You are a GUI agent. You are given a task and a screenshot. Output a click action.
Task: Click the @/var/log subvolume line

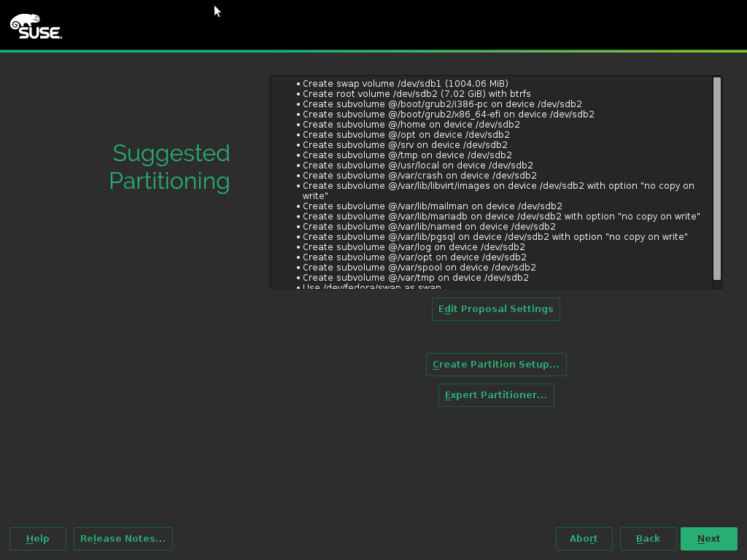(x=414, y=247)
